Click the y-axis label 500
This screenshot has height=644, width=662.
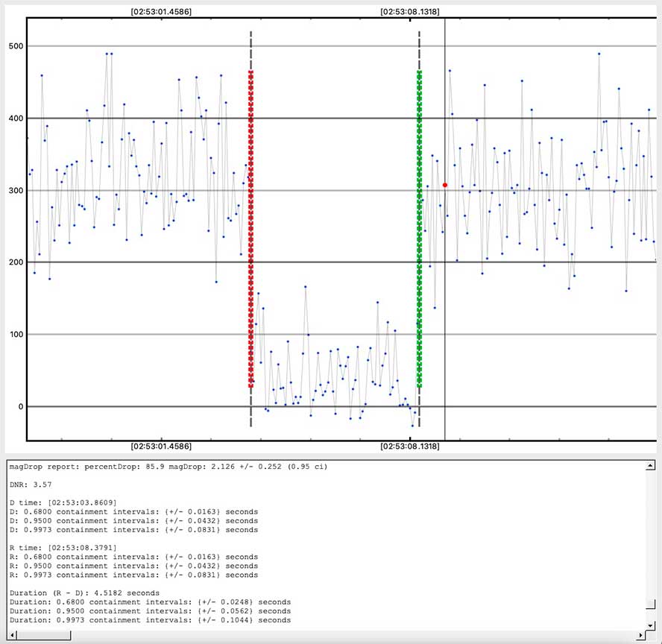click(16, 46)
